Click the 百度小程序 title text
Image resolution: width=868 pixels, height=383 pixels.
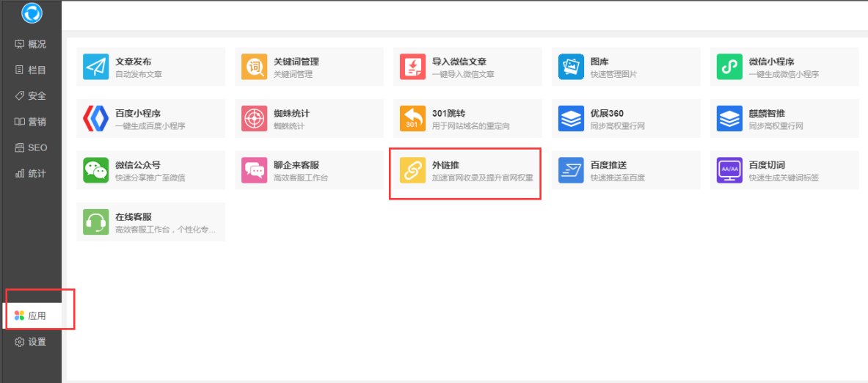[x=138, y=114]
